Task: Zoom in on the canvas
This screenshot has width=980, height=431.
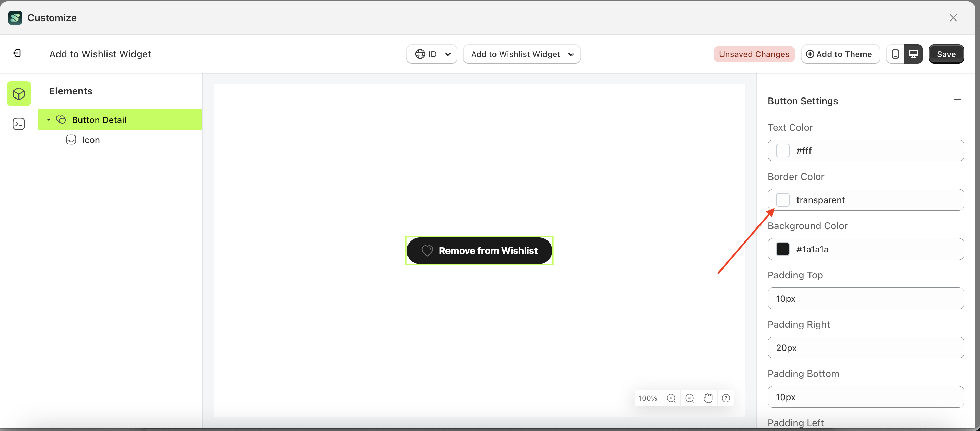Action: 671,398
